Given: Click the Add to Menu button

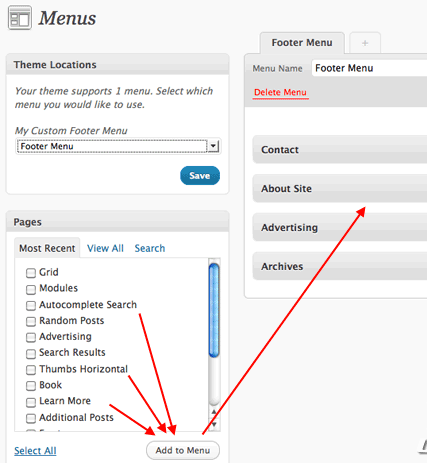Looking at the screenshot, I should click(x=183, y=450).
